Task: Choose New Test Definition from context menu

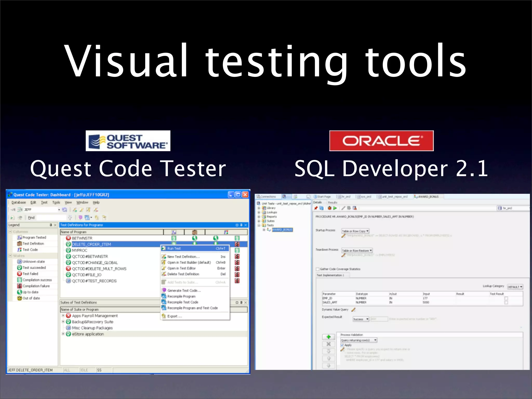Action: [x=195, y=256]
